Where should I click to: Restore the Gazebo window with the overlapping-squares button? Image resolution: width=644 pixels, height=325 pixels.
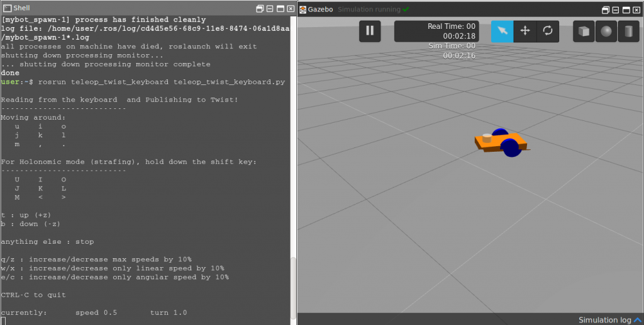tap(606, 10)
